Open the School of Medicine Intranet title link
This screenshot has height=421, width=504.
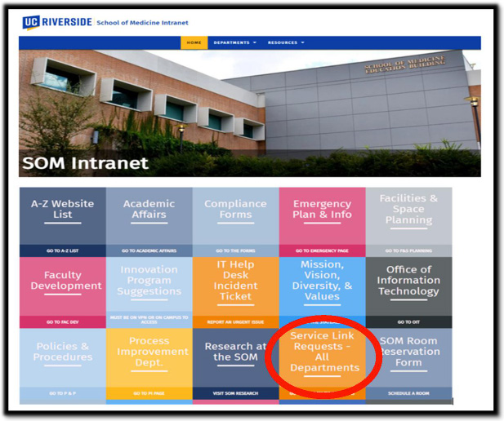pyautogui.click(x=142, y=23)
